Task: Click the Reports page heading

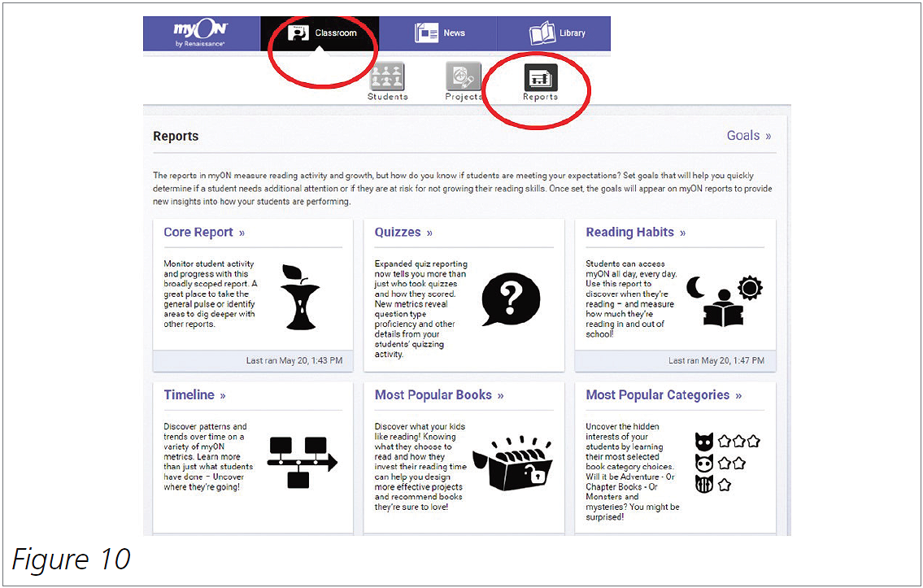Action: coord(176,136)
